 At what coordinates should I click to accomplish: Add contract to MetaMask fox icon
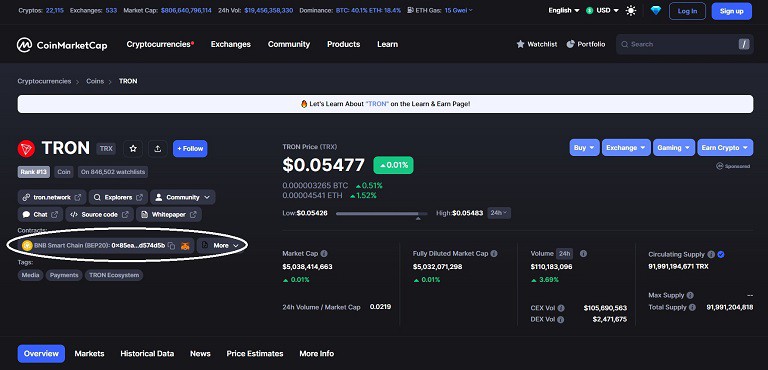(185, 246)
